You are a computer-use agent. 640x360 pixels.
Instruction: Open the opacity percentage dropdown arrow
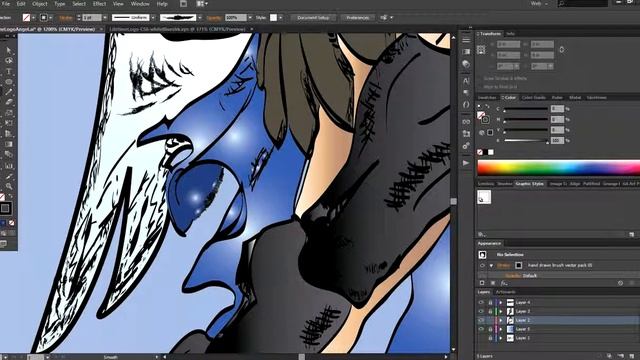click(250, 18)
